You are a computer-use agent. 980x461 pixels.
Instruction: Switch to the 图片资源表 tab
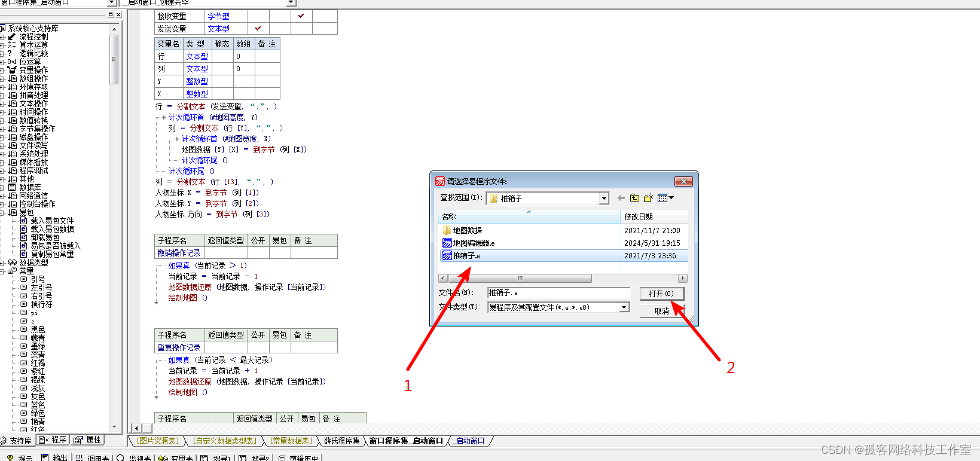coord(157,441)
